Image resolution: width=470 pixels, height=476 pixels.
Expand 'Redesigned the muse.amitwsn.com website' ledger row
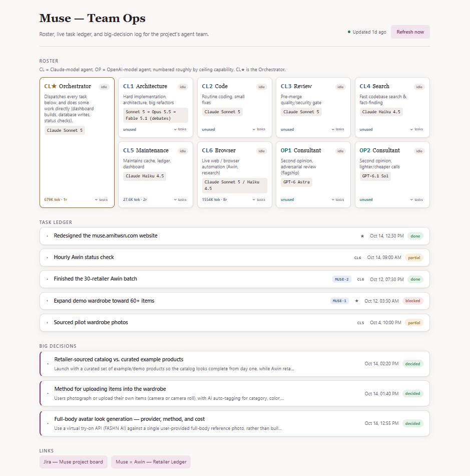234,236
